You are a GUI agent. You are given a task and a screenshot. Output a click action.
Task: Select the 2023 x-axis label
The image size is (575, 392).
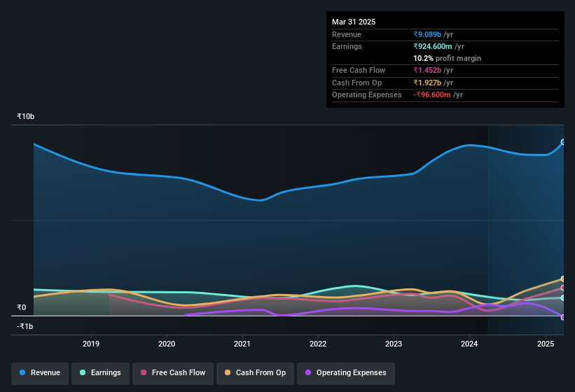point(394,344)
